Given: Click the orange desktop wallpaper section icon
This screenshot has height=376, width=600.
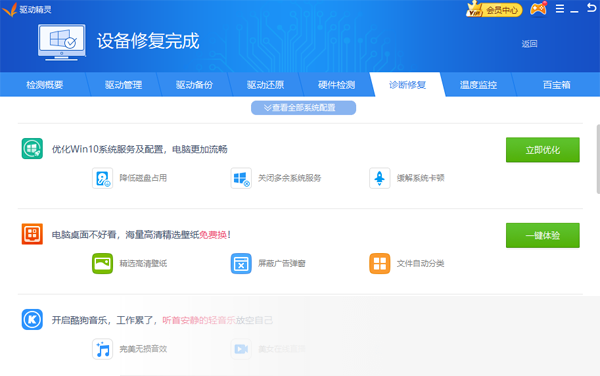Looking at the screenshot, I should [32, 234].
